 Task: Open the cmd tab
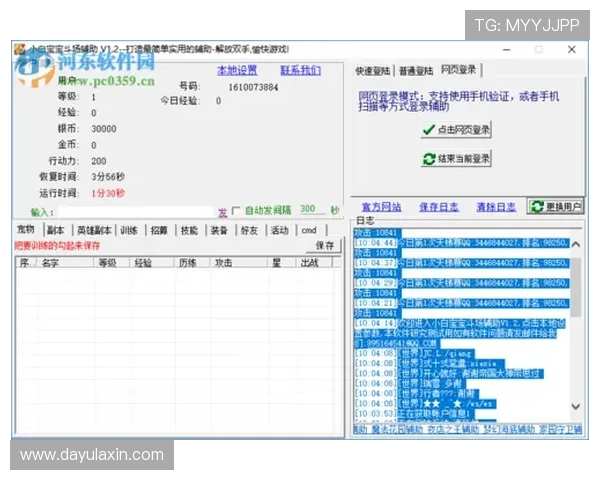(x=309, y=230)
